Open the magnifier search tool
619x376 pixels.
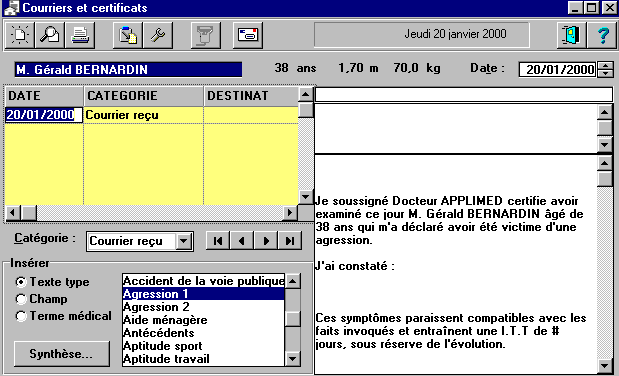(x=50, y=35)
